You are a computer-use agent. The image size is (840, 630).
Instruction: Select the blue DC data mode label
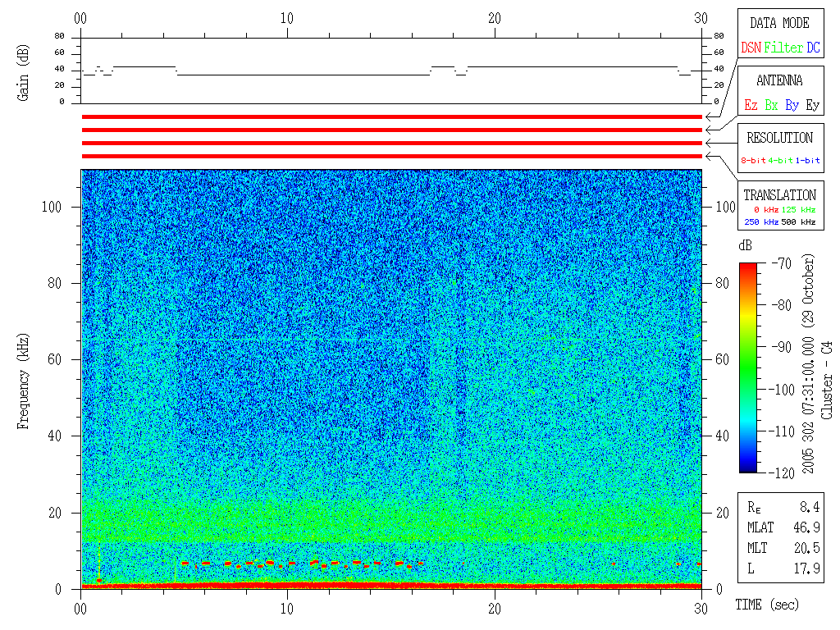click(x=813, y=48)
